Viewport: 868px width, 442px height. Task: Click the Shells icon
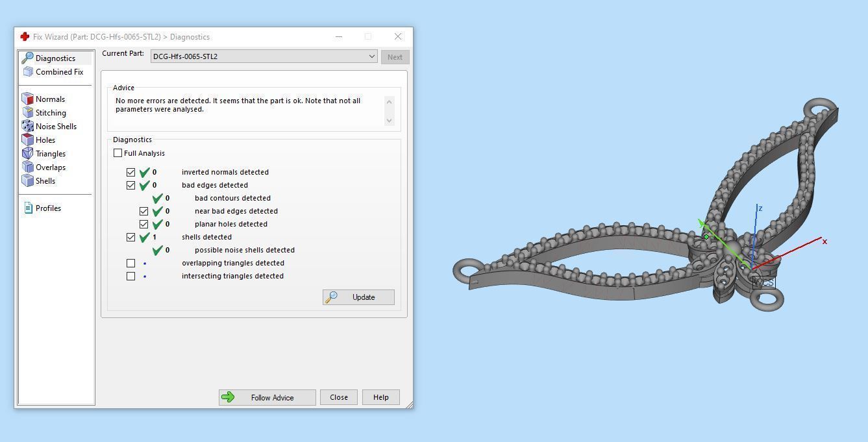click(x=27, y=180)
